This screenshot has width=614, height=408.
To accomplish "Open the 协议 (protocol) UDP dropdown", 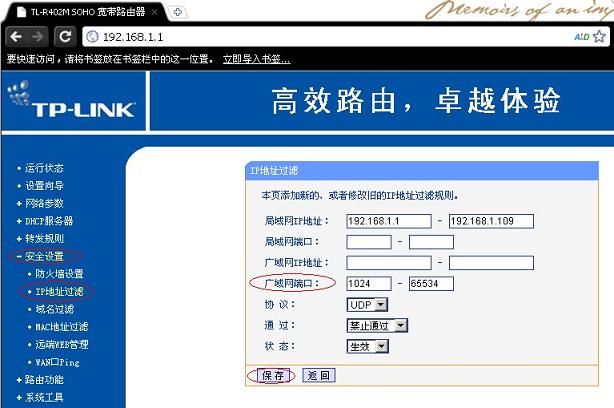I will coord(368,304).
